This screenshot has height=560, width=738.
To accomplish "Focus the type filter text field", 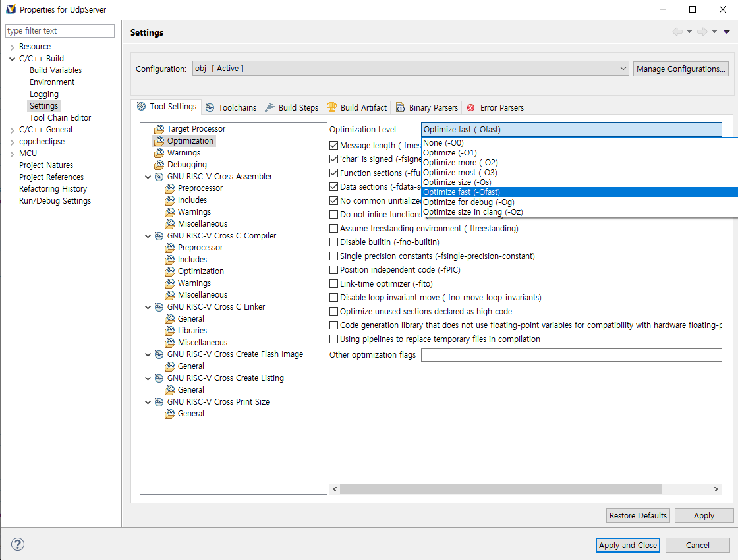I will [60, 30].
